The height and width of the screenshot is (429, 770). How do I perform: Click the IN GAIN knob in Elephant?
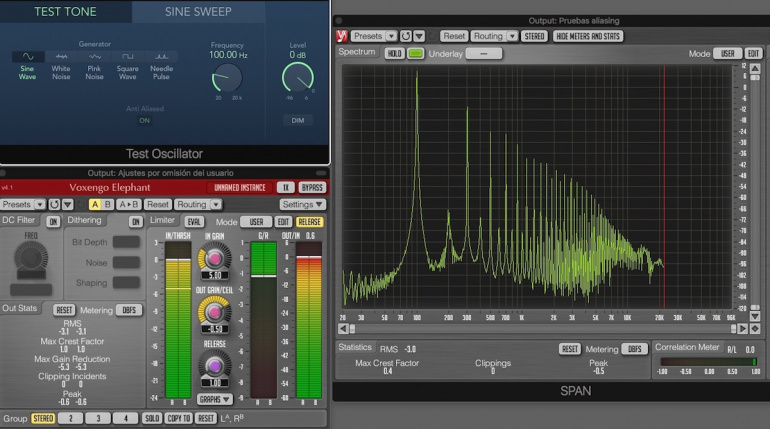click(x=214, y=258)
